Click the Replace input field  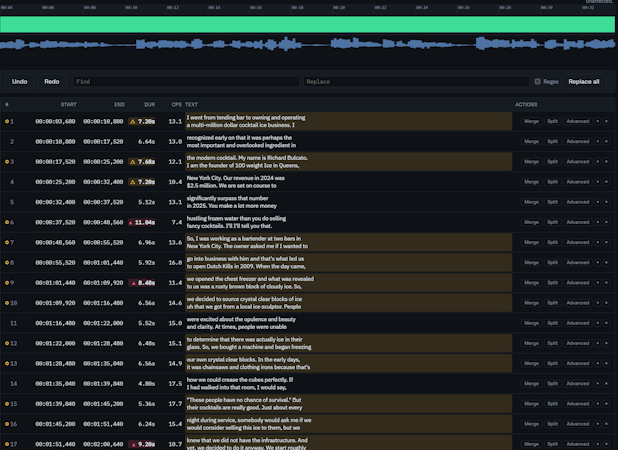click(x=416, y=82)
